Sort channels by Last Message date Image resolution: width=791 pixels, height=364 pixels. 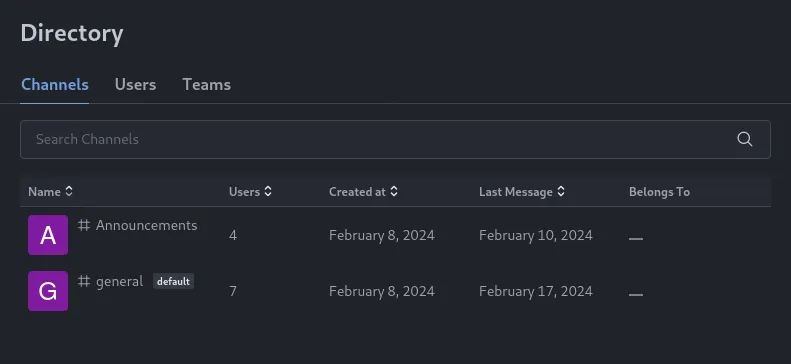click(x=522, y=192)
